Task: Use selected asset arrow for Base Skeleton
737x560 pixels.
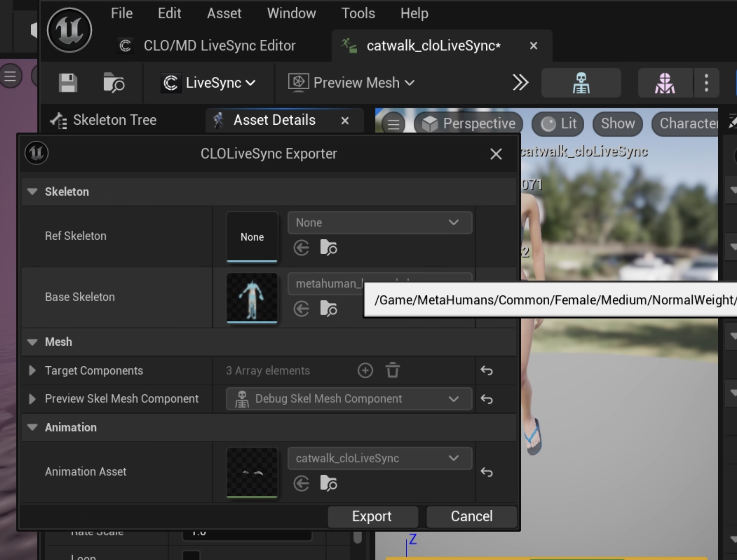Action: coord(301,309)
